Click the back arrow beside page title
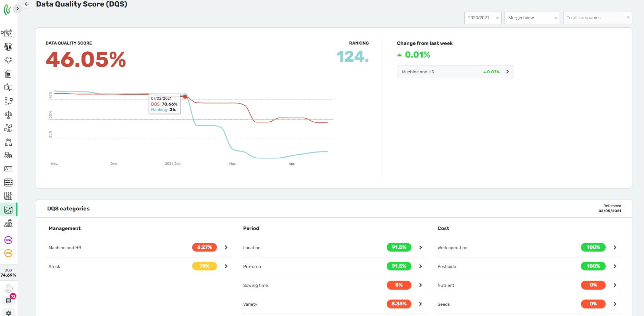Viewport: 644px width, 316px height. [x=27, y=4]
